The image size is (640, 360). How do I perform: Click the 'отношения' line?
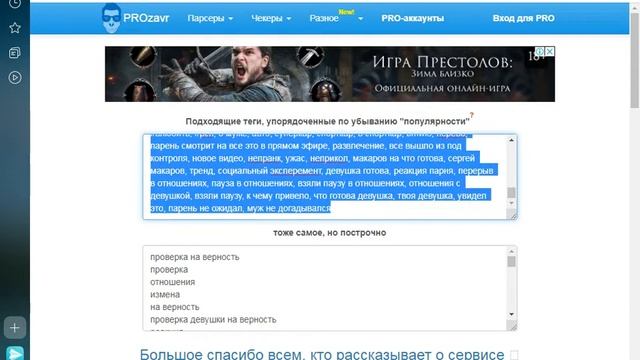[173, 282]
